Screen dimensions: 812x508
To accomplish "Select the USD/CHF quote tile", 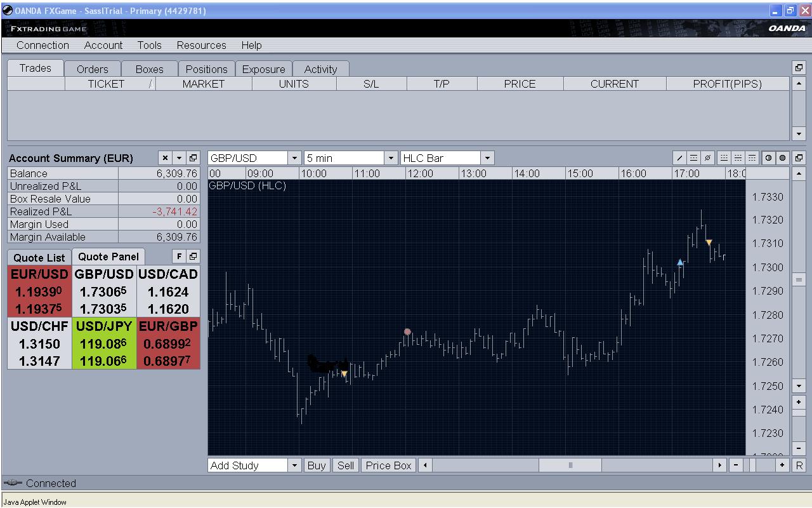I will (x=40, y=344).
